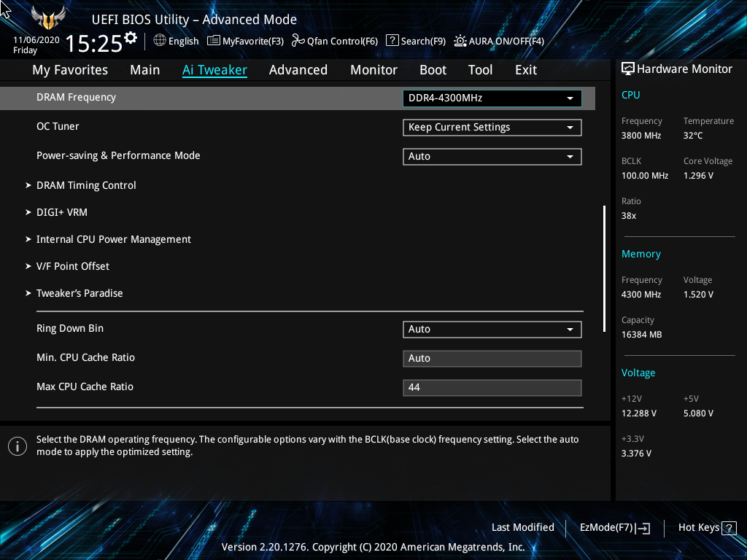
Task: Open the Monitor tab
Action: (374, 69)
